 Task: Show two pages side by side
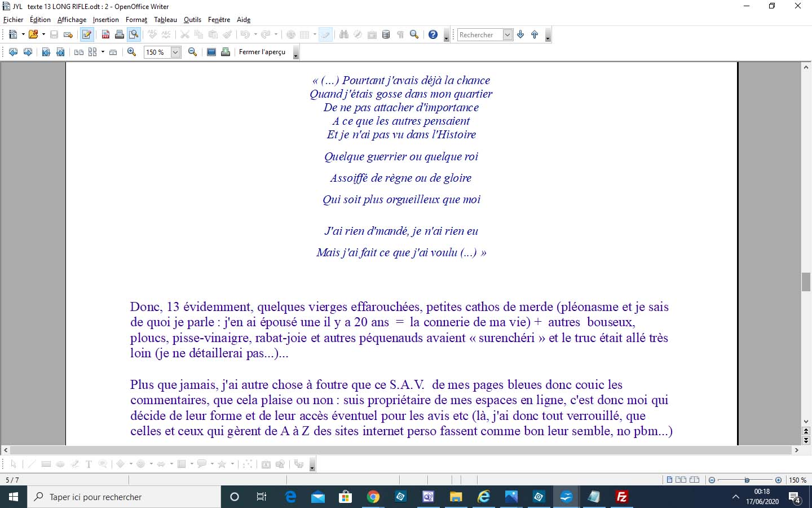pos(79,52)
